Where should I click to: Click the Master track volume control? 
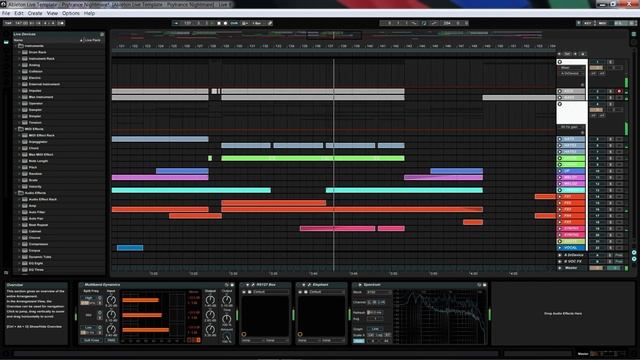pyautogui.click(x=597, y=268)
